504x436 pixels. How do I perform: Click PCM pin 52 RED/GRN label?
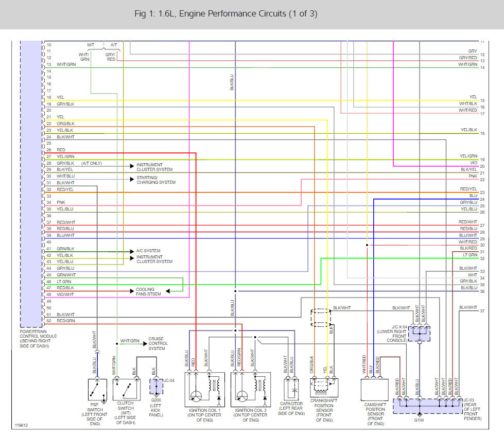click(66, 321)
